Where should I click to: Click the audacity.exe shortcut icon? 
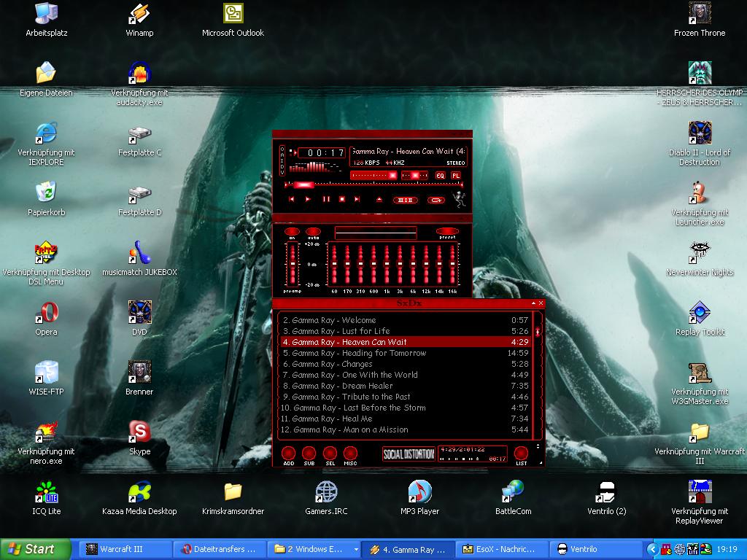coord(139,84)
